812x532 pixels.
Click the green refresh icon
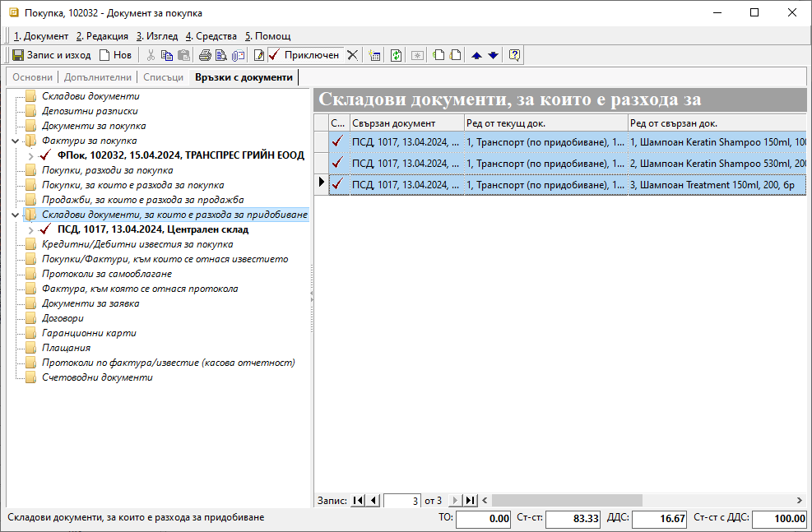tap(396, 55)
